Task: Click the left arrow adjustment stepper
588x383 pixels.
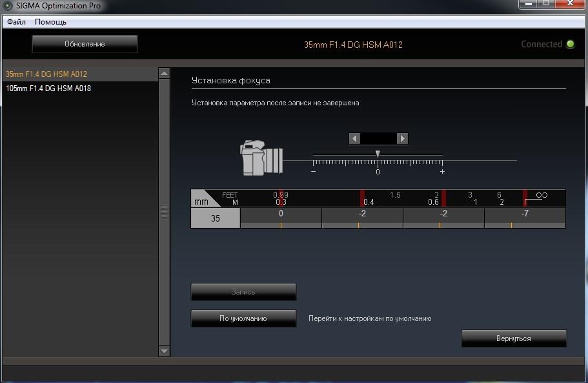Action: (354, 139)
